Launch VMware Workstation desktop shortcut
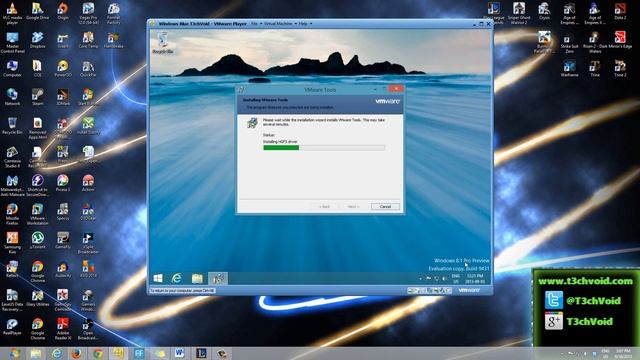640x360 pixels. tap(38, 214)
